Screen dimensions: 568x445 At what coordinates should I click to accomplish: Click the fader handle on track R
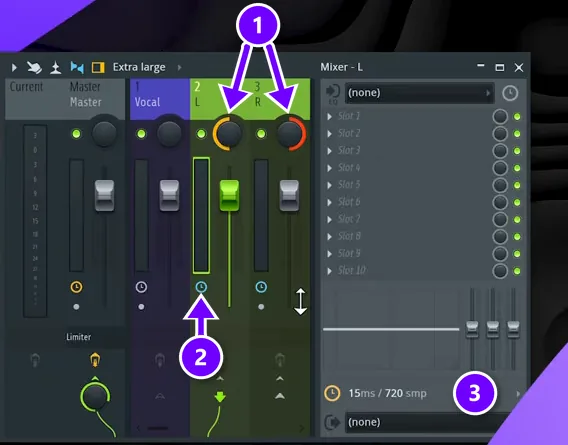pyautogui.click(x=289, y=195)
